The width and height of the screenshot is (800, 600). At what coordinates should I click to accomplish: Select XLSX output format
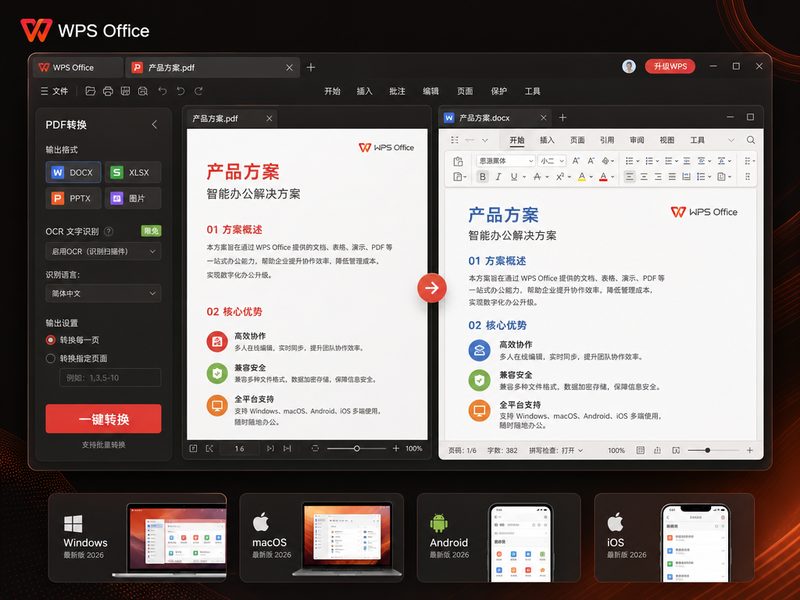pos(133,172)
